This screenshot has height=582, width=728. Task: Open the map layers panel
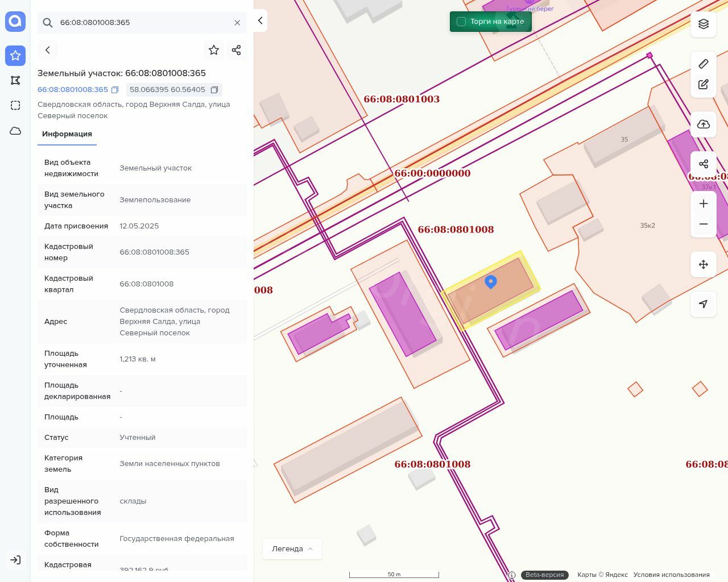(704, 24)
